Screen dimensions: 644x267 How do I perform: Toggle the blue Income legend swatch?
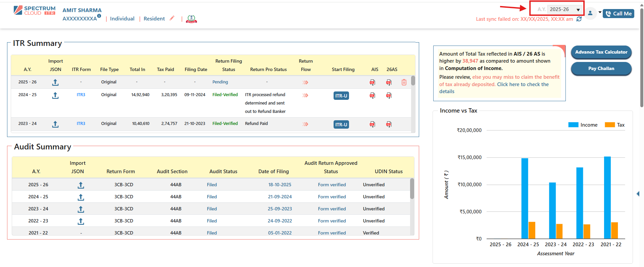point(573,125)
